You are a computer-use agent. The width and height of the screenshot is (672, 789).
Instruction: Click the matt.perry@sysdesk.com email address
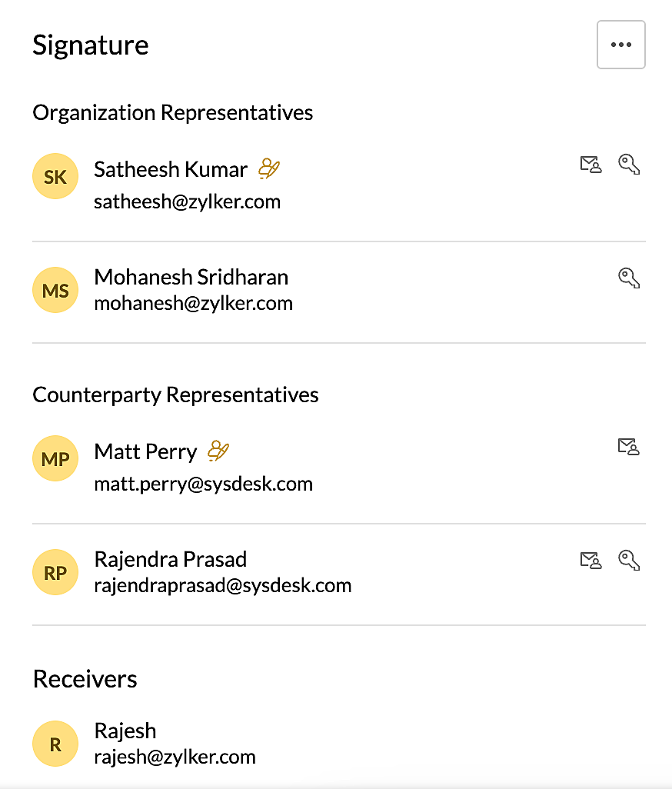click(203, 484)
